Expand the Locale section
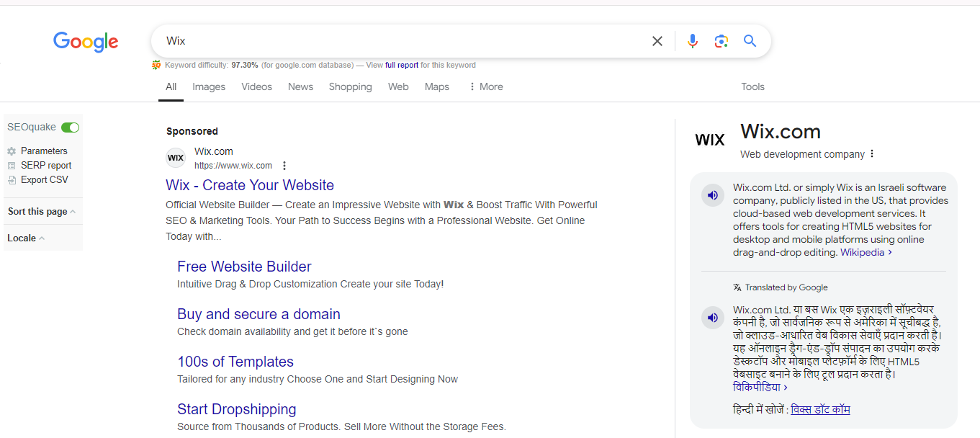980x438 pixels. point(26,238)
